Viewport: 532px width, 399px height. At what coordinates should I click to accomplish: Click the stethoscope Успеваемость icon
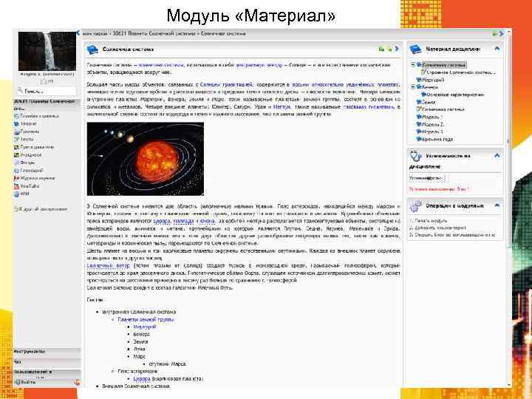coord(415,156)
